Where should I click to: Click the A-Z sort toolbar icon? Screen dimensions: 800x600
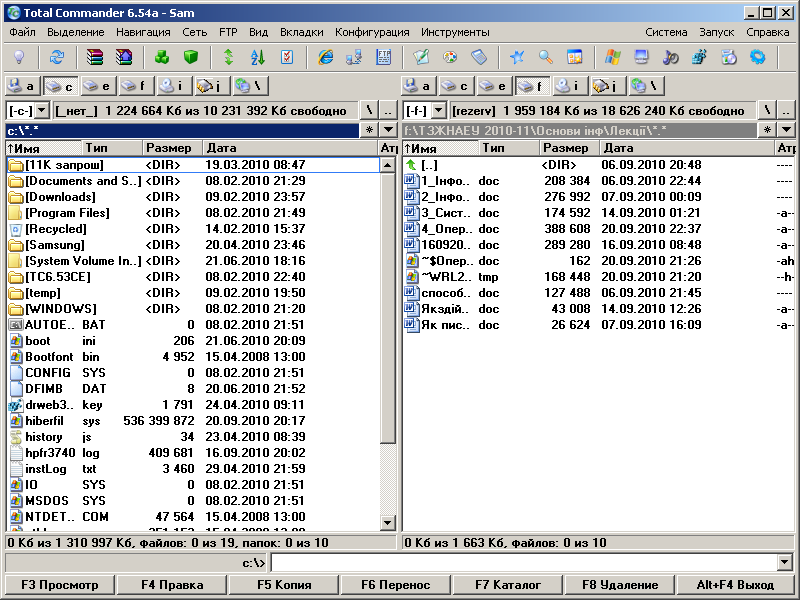[x=258, y=57]
